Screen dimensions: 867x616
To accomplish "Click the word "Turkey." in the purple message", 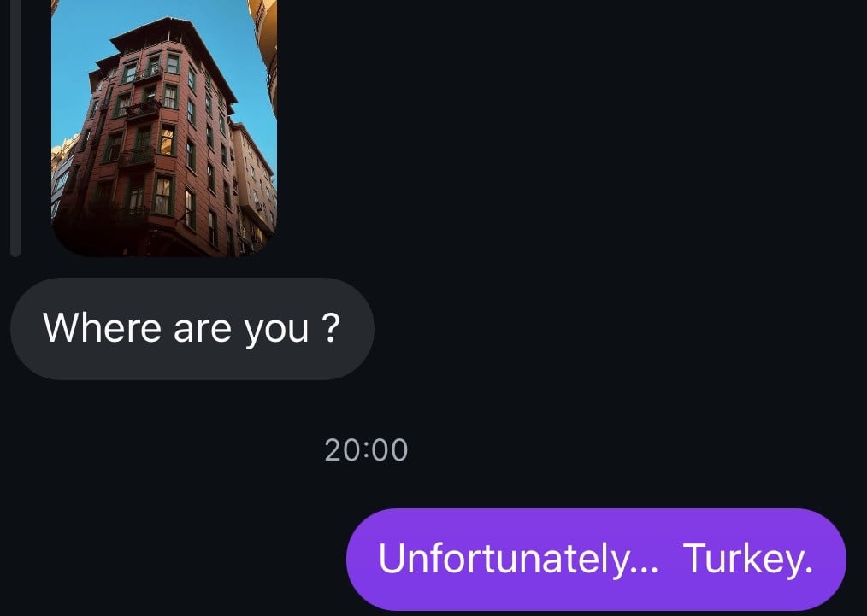I will (749, 559).
